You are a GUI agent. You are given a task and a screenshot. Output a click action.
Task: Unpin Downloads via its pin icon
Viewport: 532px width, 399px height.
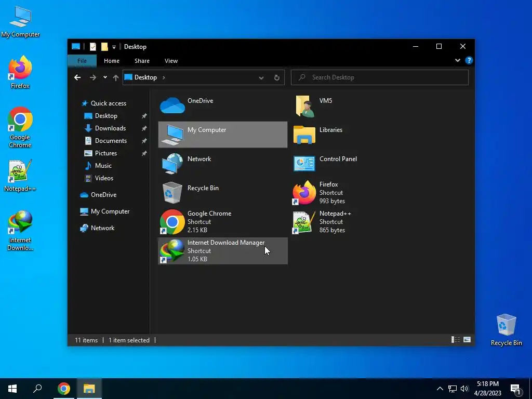pyautogui.click(x=144, y=128)
